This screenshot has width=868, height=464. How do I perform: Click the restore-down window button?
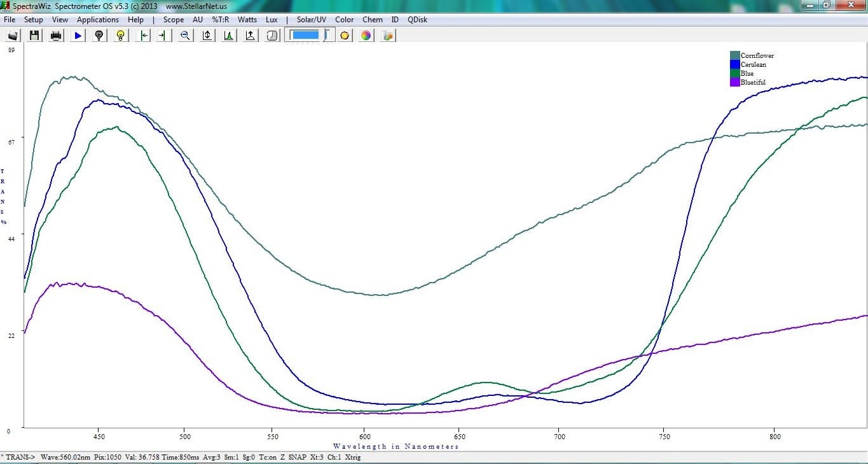pyautogui.click(x=825, y=5)
